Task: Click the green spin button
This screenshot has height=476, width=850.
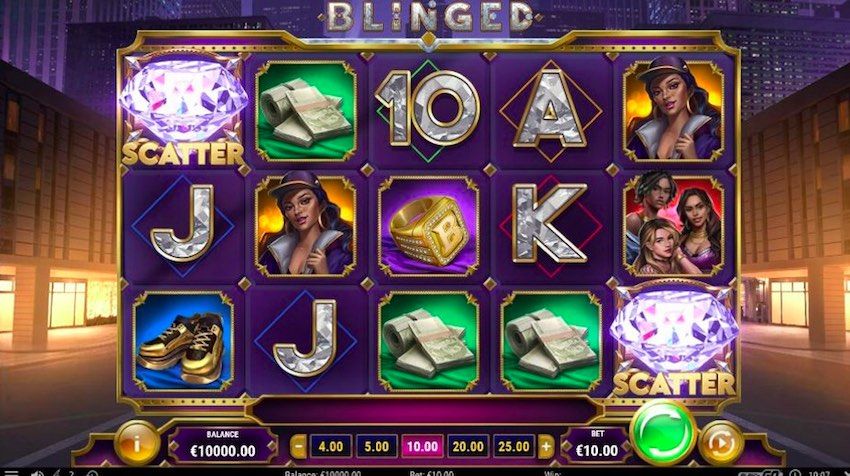Action: pos(663,432)
